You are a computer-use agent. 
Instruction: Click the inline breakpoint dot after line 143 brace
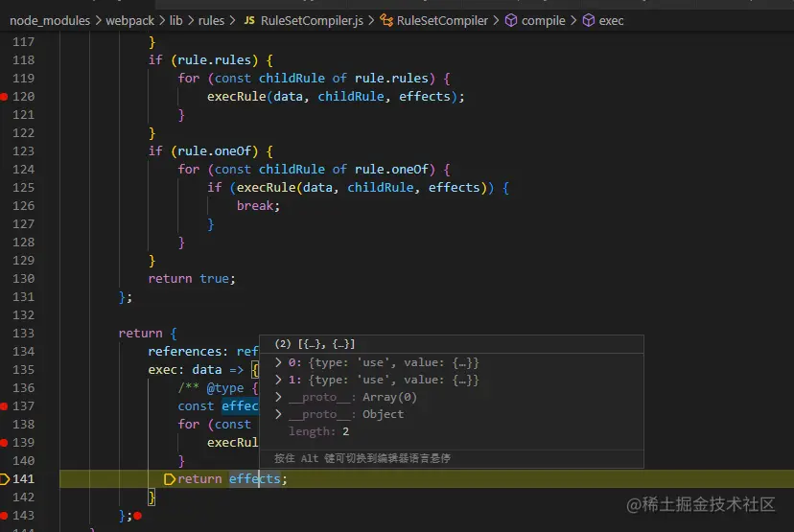pos(138,516)
